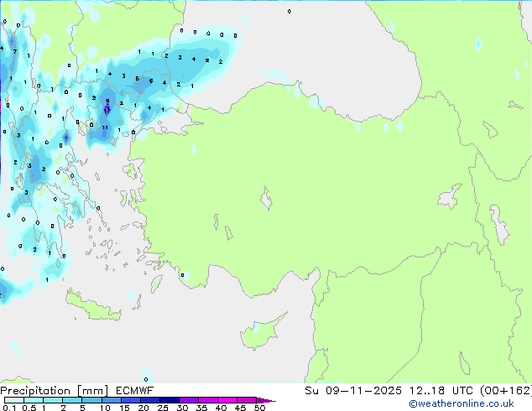
Task: Click the 25–30 mm dark navy swatch
Action: [169, 400]
